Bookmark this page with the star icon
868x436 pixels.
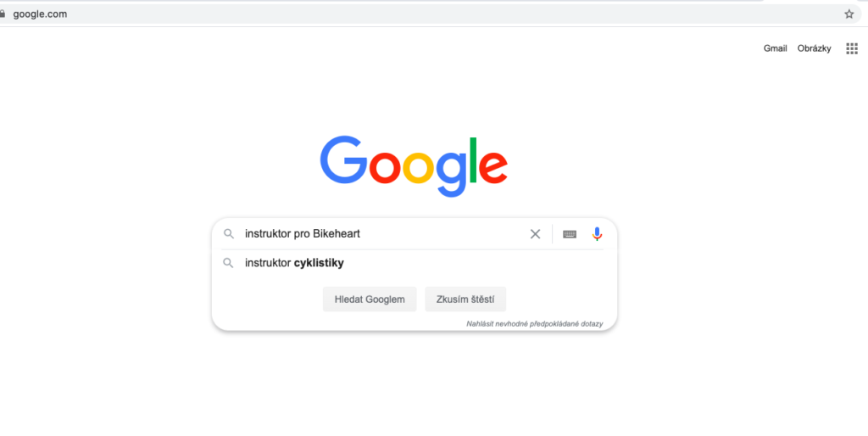tap(849, 14)
